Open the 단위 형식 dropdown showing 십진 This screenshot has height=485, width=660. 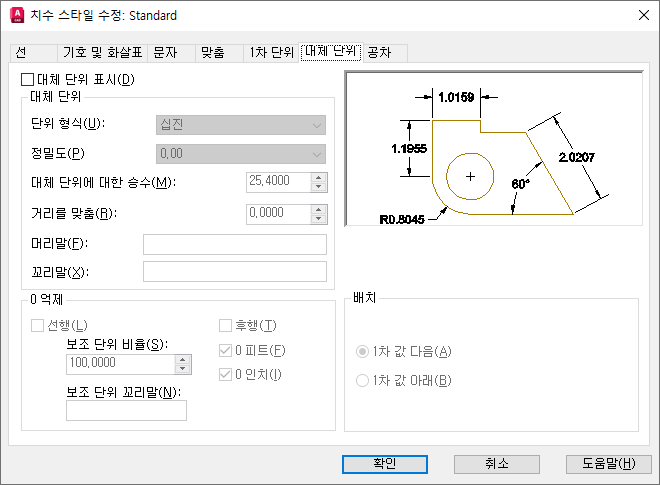pos(241,125)
